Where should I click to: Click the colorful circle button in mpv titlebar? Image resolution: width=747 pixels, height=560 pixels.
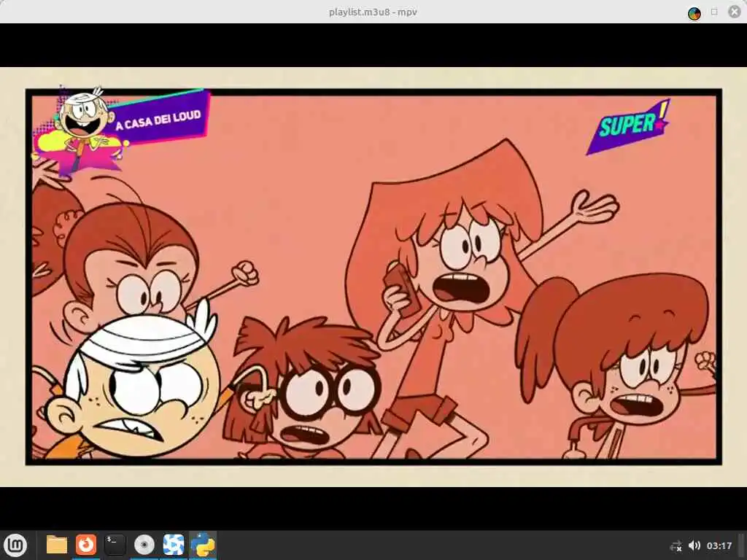coord(694,13)
